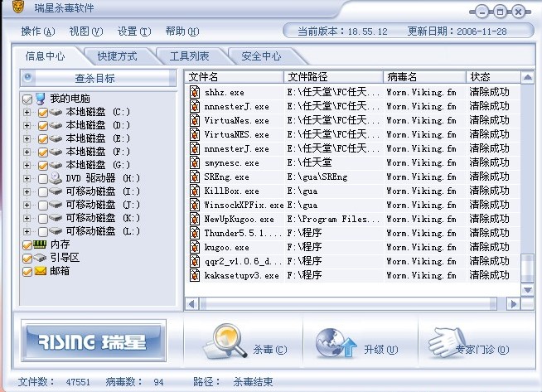Uncheck the 本地磁盘 (G:) checkbox
542x392 pixels.
pyautogui.click(x=43, y=166)
